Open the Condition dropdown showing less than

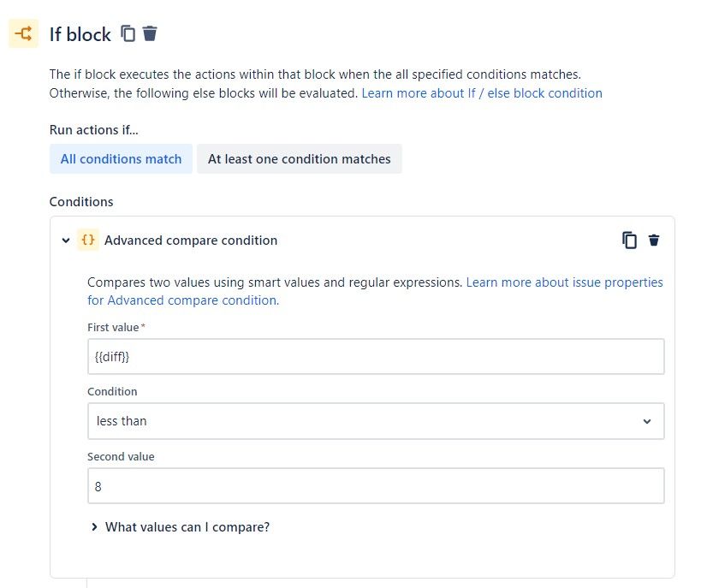[376, 421]
